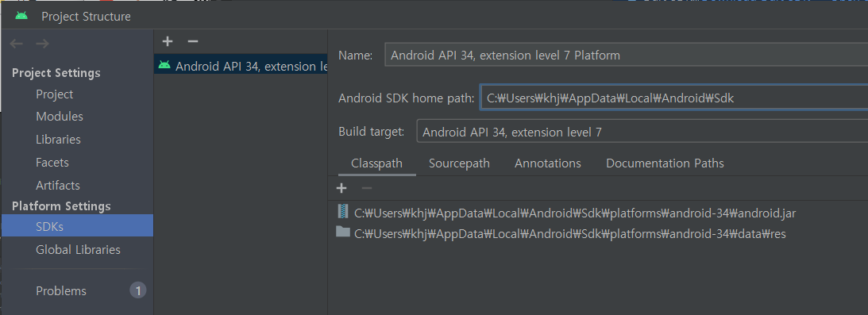The image size is (868, 315).
Task: Switch to the Annotations tab
Action: pyautogui.click(x=547, y=163)
